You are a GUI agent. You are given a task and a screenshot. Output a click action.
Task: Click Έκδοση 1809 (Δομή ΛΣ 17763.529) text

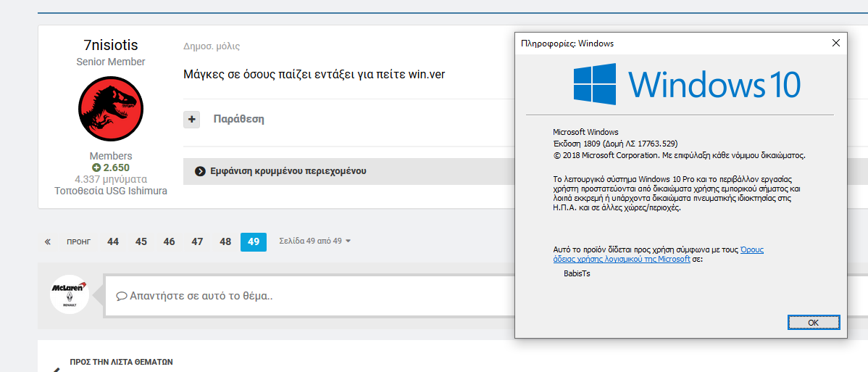pyautogui.click(x=615, y=143)
